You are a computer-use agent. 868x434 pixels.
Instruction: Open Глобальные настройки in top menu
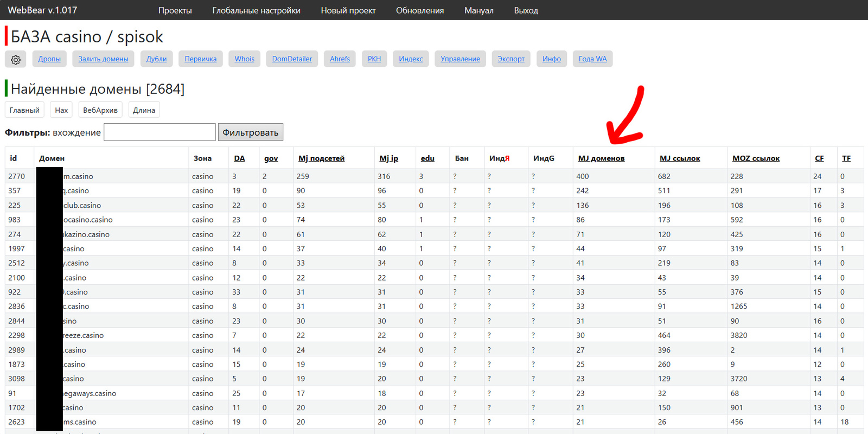tap(256, 10)
